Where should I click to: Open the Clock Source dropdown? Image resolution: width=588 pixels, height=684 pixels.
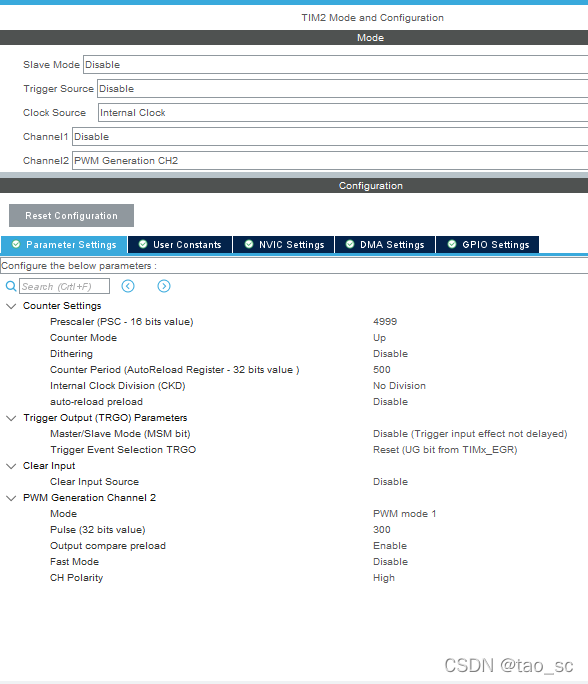343,113
